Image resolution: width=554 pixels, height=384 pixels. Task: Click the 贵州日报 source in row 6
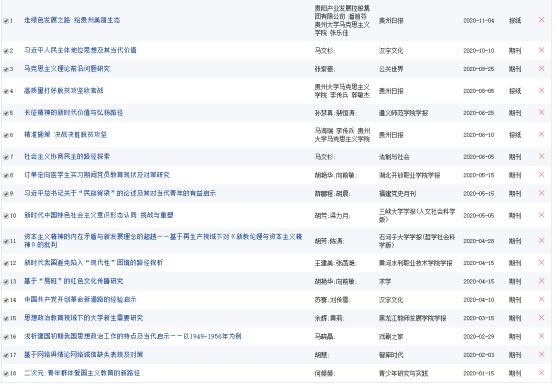tap(391, 135)
